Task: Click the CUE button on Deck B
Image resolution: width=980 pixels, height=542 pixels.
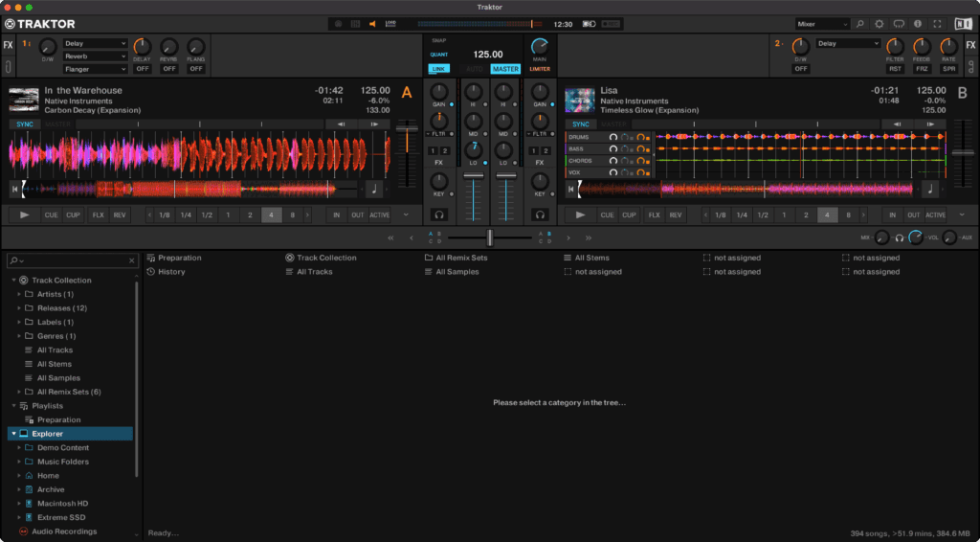Action: [x=607, y=215]
